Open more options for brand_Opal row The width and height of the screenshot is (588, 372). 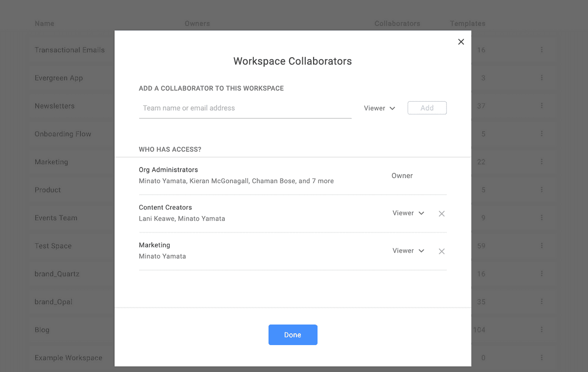(x=541, y=302)
